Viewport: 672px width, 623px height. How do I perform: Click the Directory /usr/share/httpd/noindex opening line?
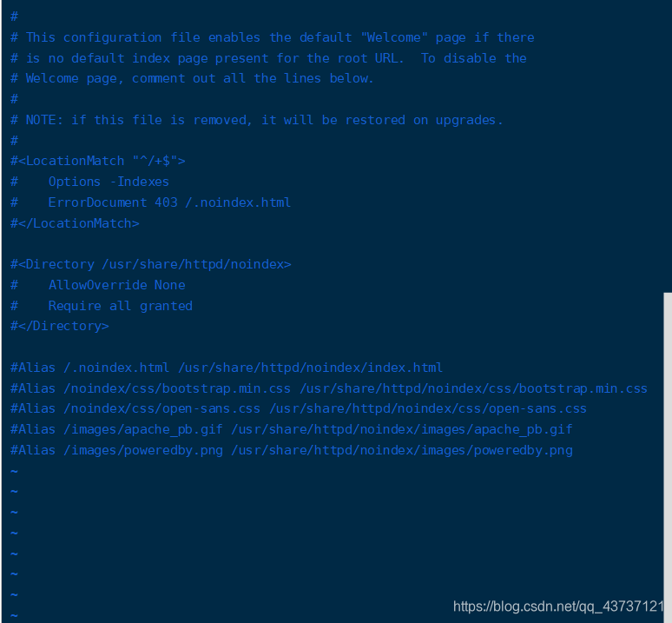[x=151, y=264]
